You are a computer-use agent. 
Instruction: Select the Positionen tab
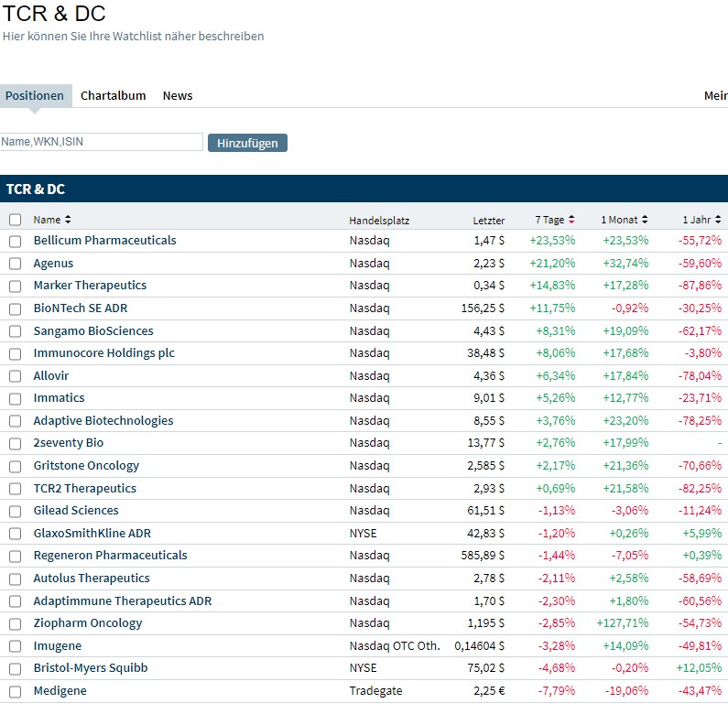35,96
